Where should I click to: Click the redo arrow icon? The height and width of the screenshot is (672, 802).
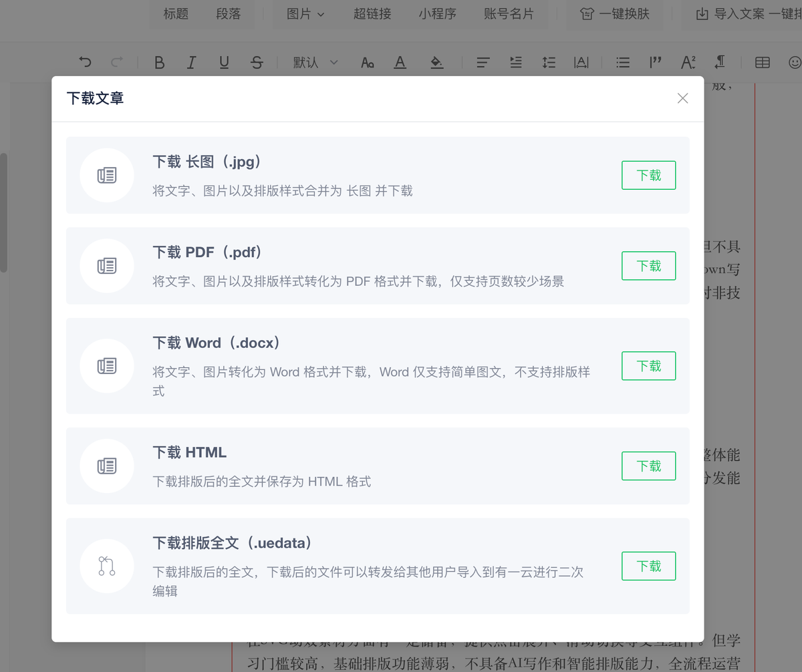[x=117, y=62]
